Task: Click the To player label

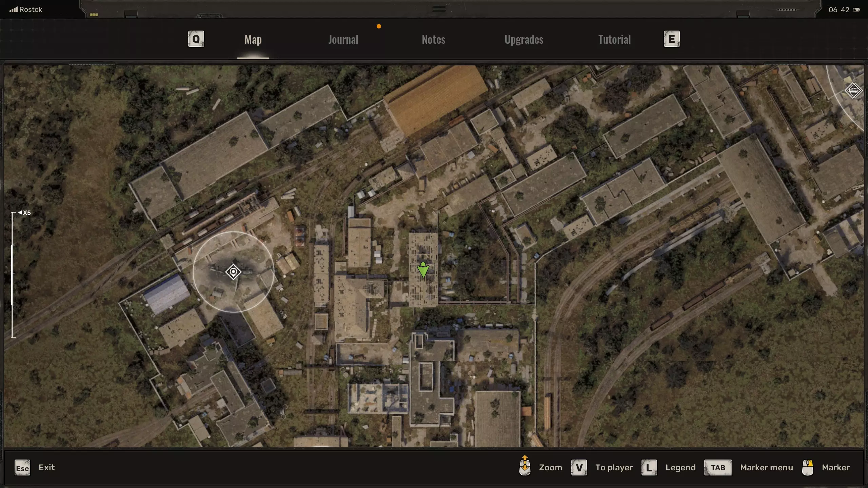Action: coord(614,468)
